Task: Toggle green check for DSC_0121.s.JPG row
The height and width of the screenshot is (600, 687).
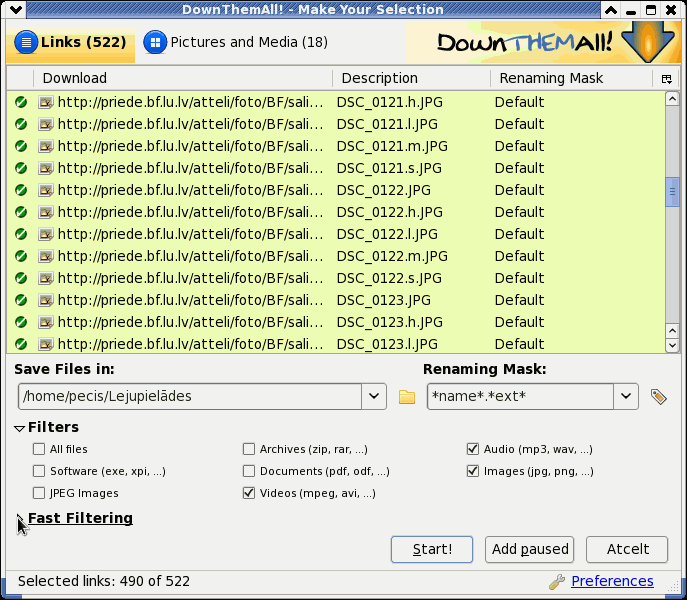Action: (21, 168)
